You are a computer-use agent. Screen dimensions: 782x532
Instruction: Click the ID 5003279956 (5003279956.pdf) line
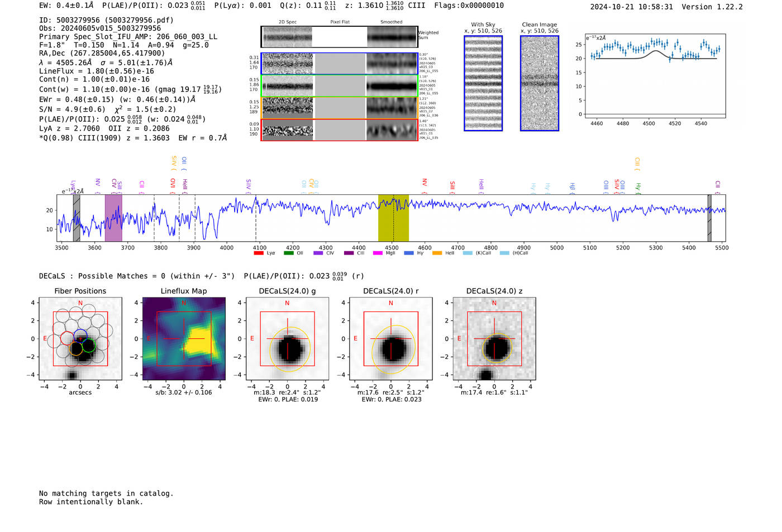[x=106, y=20]
